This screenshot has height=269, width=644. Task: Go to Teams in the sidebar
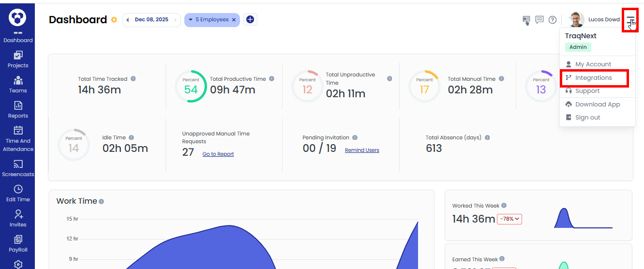pyautogui.click(x=18, y=85)
